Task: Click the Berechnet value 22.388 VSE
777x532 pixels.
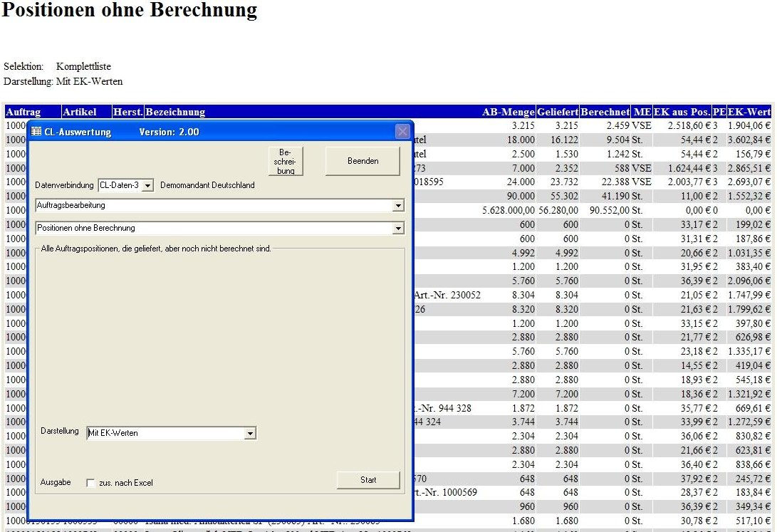Action: [x=626, y=182]
